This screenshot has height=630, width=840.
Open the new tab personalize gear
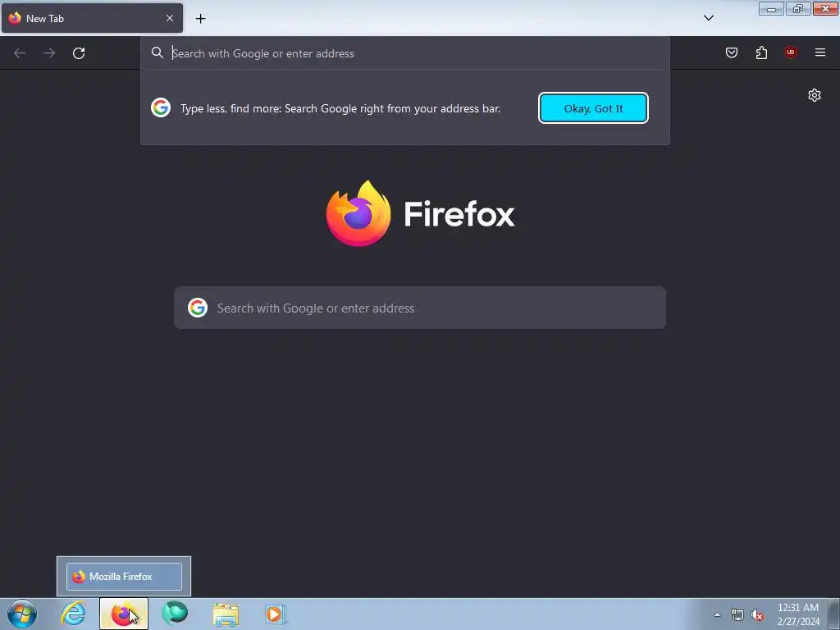tap(815, 95)
